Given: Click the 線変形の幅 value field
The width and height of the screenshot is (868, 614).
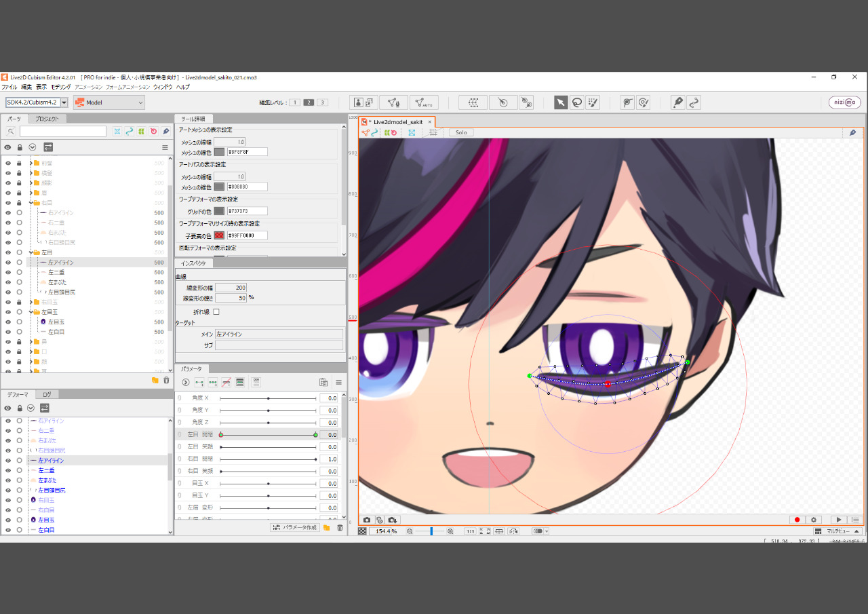Looking at the screenshot, I should (x=231, y=288).
